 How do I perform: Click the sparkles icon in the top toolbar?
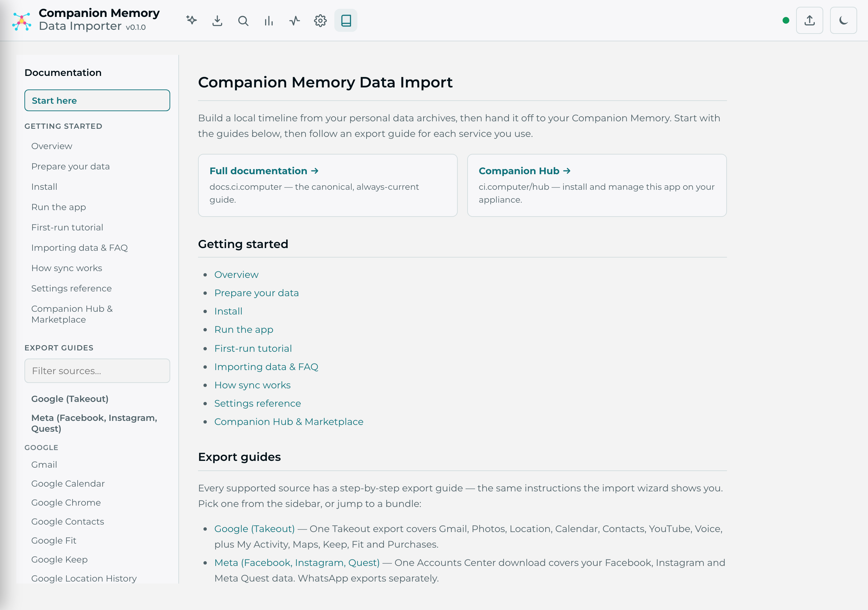(x=192, y=20)
